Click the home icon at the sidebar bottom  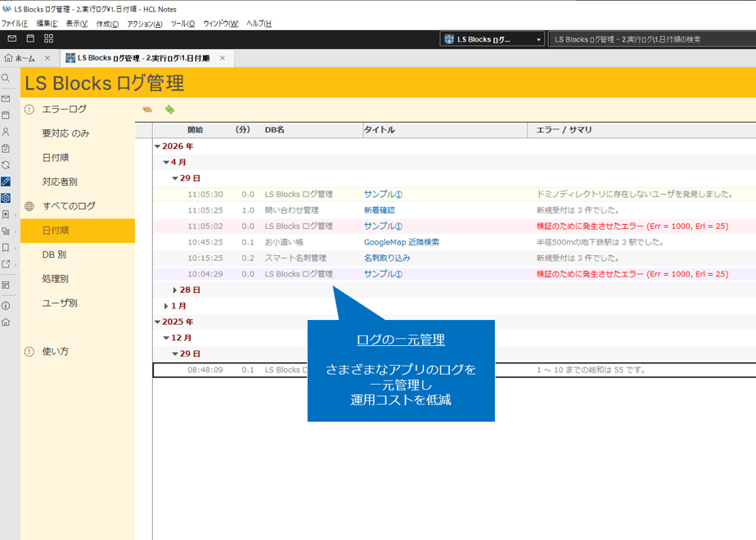point(6,322)
